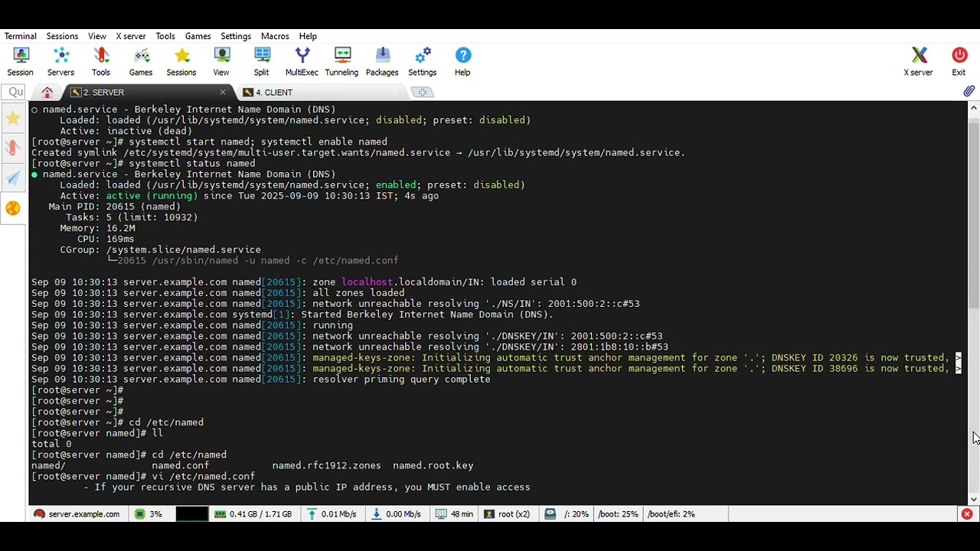Open the Macros menu
The height and width of the screenshot is (551, 980).
click(x=275, y=36)
